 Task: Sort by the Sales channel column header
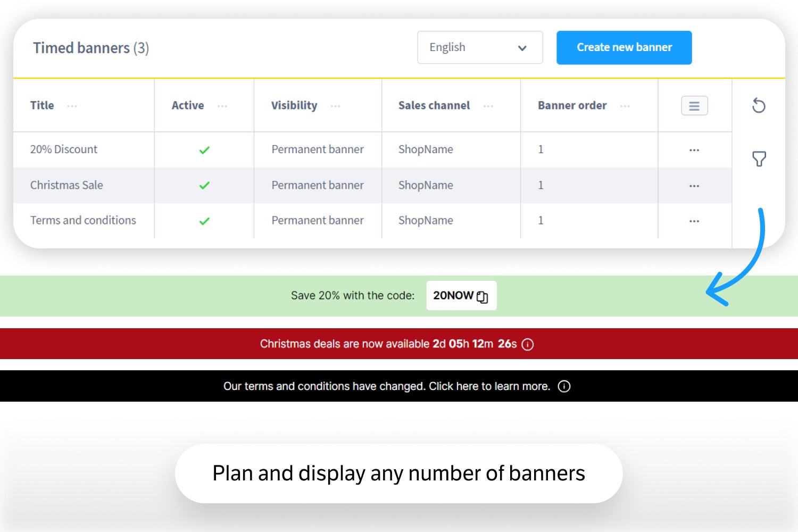434,105
